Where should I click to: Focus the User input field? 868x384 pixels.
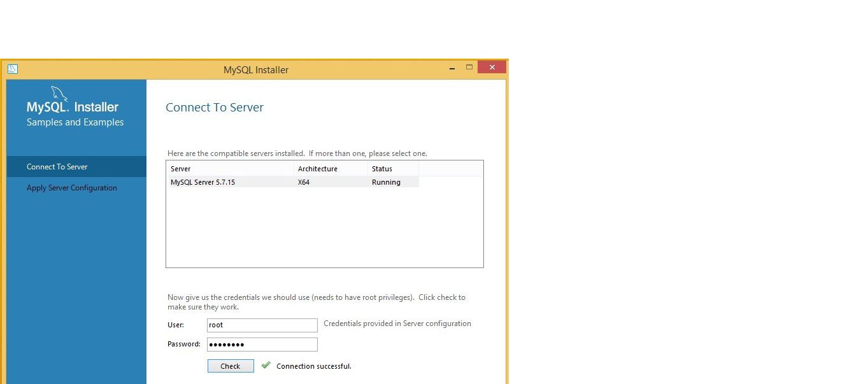tap(262, 325)
